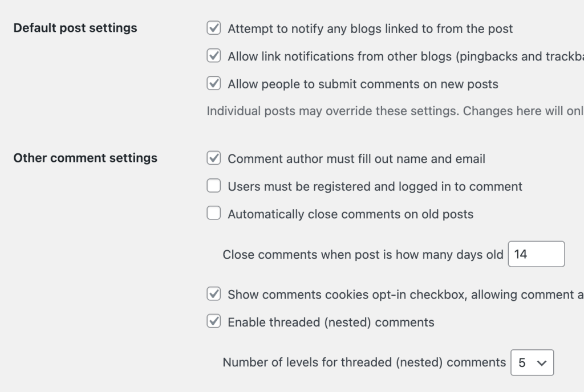Disable the 'Enable threaded (nested) comments' checkbox
Image resolution: width=584 pixels, height=392 pixels.
[x=214, y=322]
